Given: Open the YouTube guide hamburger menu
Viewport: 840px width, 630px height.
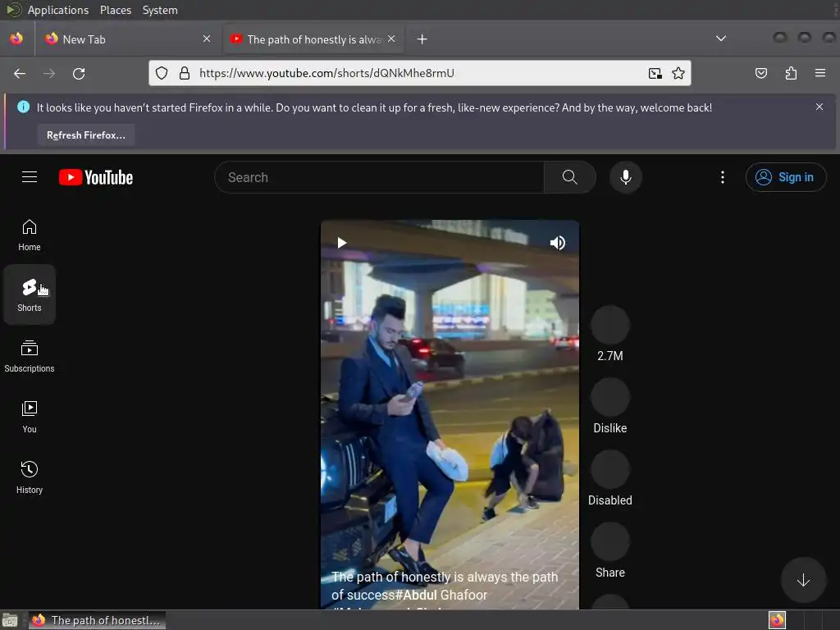Looking at the screenshot, I should [30, 177].
